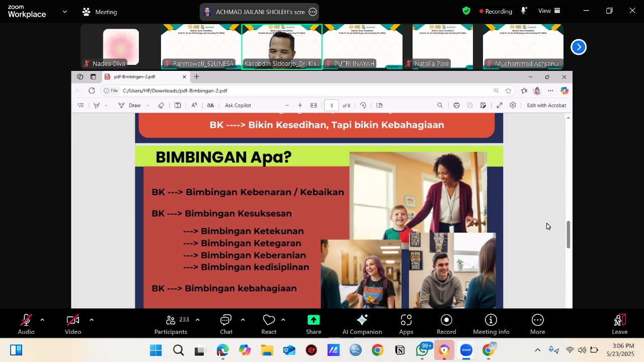Select PUTRI INAYAH video thumbnail
This screenshot has width=644, height=362.
click(362, 47)
